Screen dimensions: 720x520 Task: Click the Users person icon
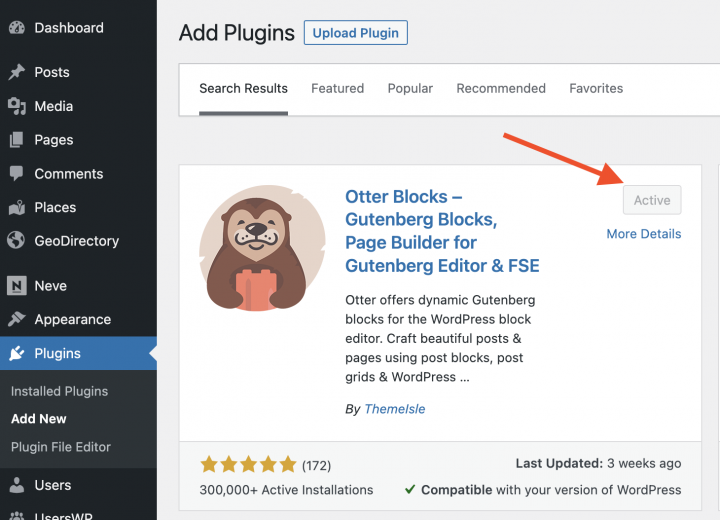pyautogui.click(x=16, y=486)
